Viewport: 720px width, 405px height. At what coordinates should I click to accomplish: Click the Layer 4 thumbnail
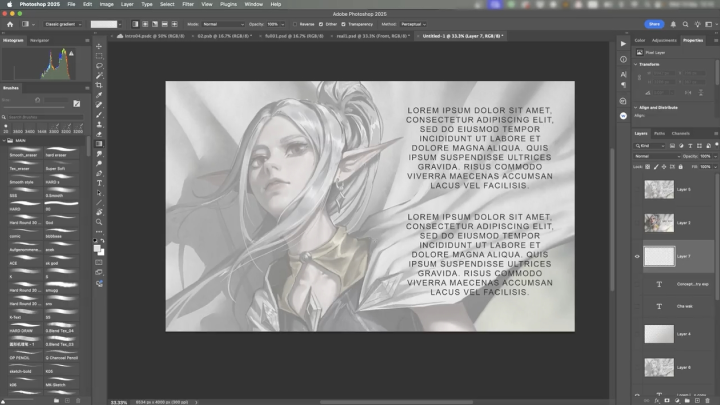click(x=658, y=334)
